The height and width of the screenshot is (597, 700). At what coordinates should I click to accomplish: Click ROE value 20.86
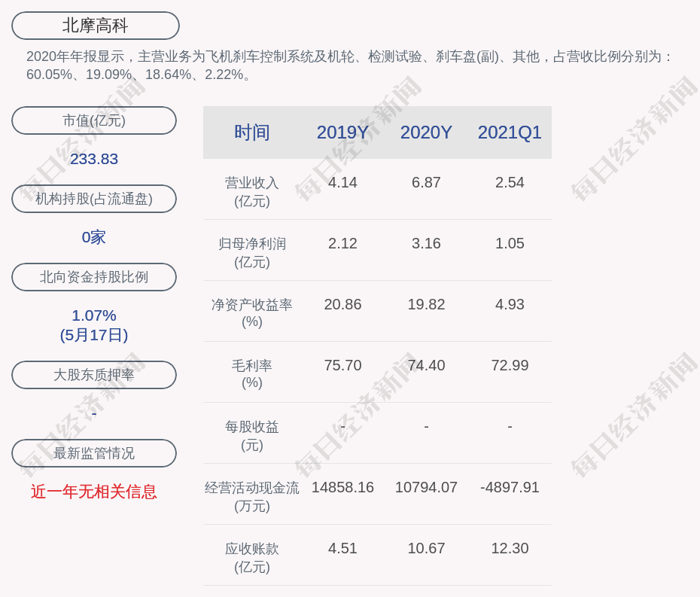click(342, 305)
